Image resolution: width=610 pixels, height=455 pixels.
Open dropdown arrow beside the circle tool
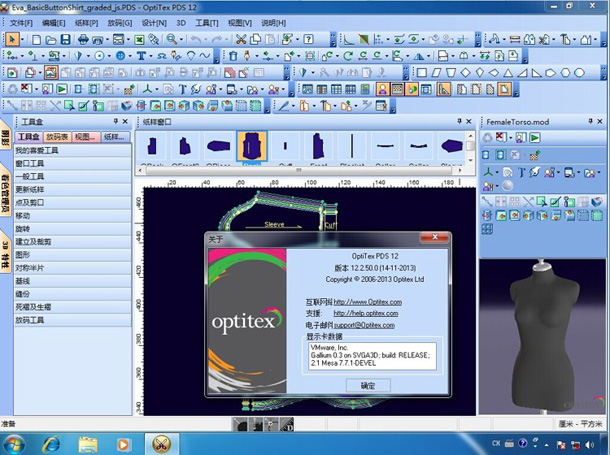point(109,56)
